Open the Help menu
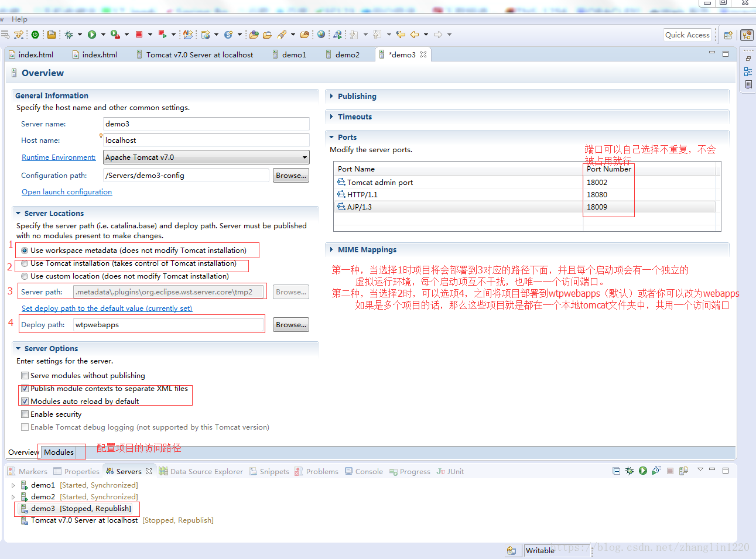The width and height of the screenshot is (756, 559). [19, 19]
